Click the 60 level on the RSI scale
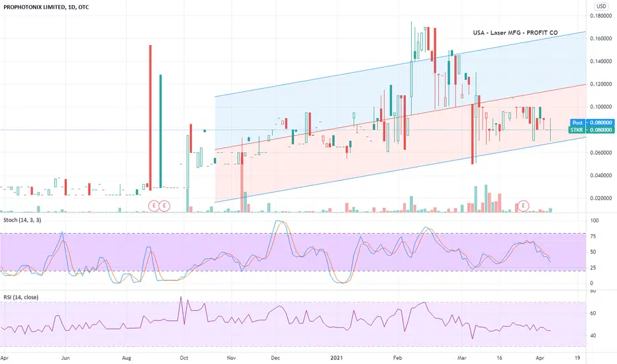This screenshot has width=617, height=364. 593,313
